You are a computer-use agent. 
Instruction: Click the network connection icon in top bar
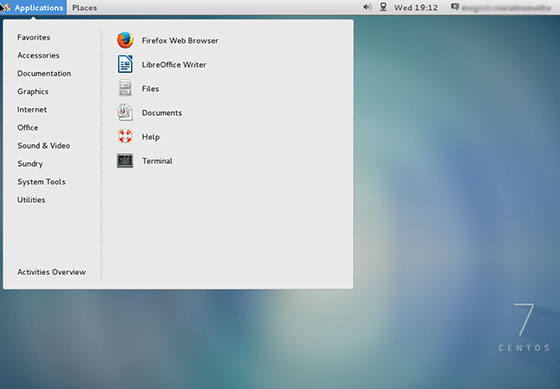tap(383, 7)
